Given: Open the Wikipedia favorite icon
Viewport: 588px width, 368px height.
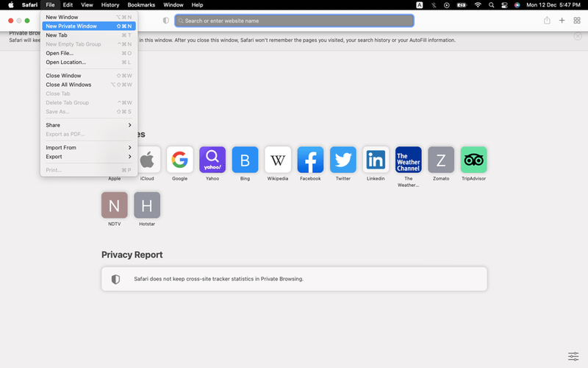Looking at the screenshot, I should pyautogui.click(x=278, y=160).
